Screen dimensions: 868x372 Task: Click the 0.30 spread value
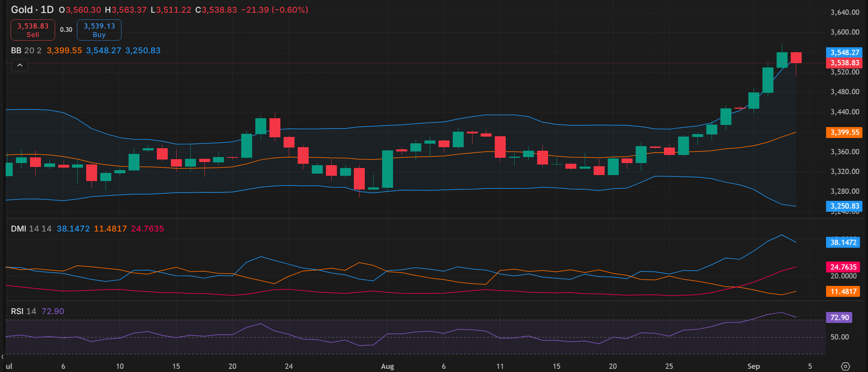pyautogui.click(x=66, y=30)
